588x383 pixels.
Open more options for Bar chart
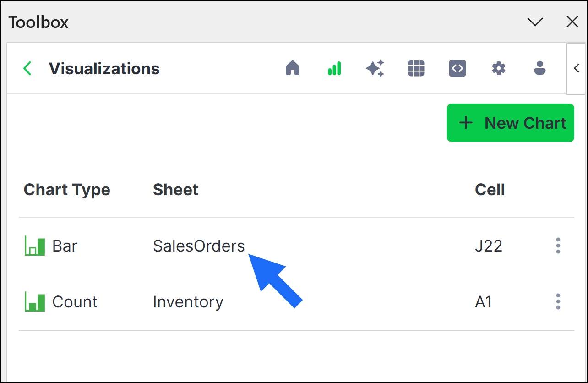click(558, 246)
